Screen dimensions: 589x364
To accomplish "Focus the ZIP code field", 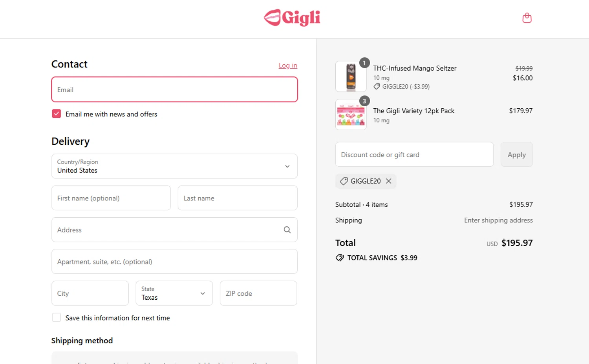I will (258, 293).
